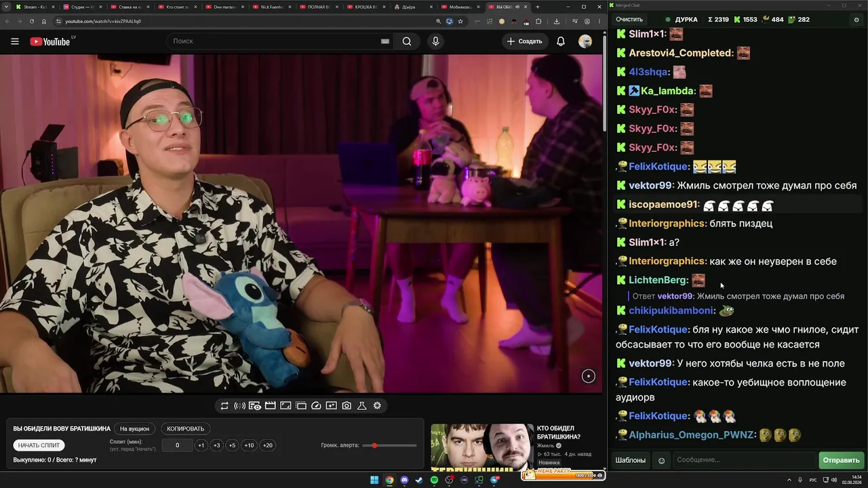Reload the page in the browser
The image size is (868, 488).
point(32,21)
